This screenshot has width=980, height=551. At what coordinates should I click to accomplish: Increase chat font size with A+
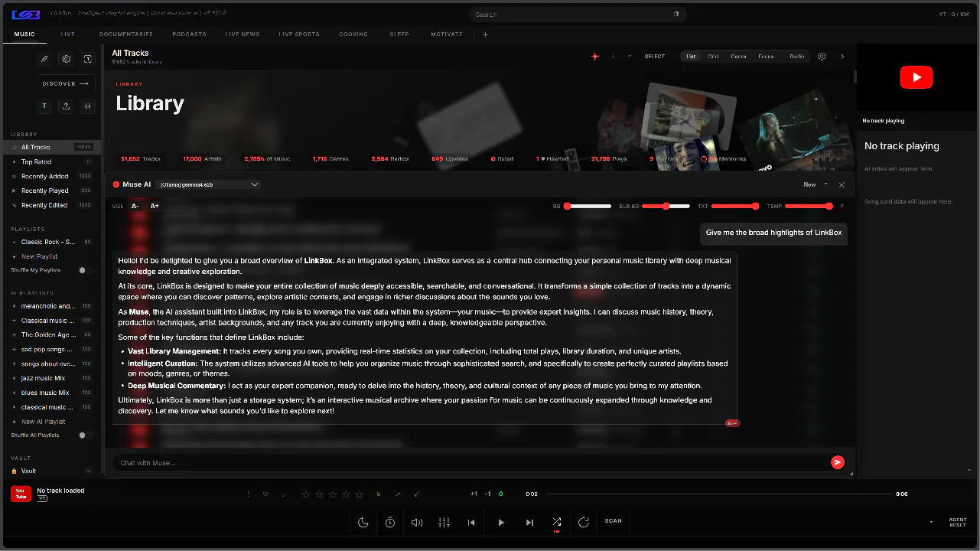[155, 206]
